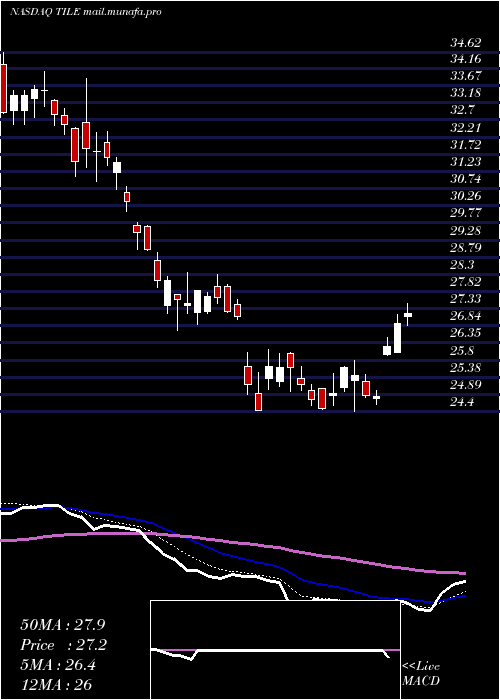500x700 pixels.
Task: Click the 24.4 price axis label
Action: coord(463,402)
